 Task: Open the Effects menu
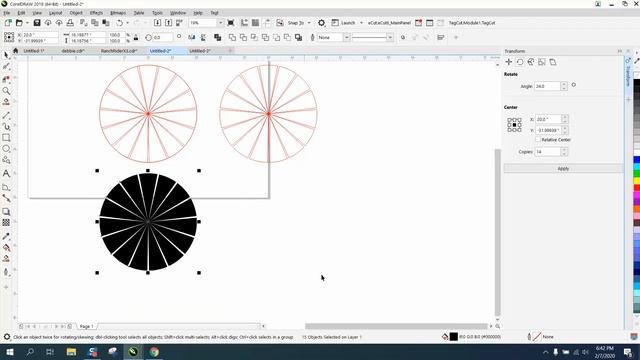96,13
